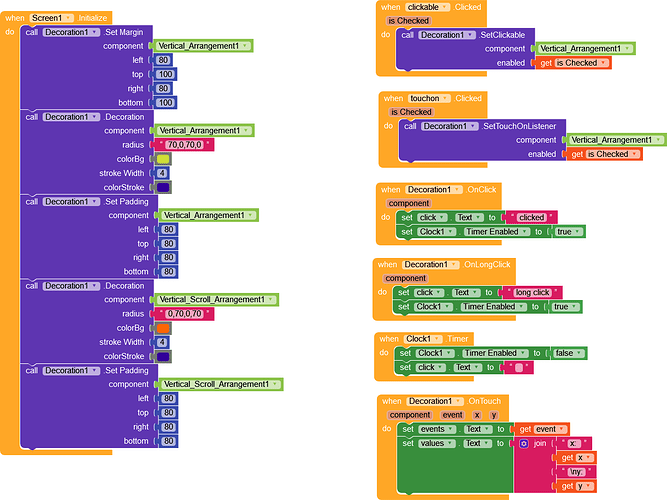Open the Decoration1 dropdown in OnLongClick event header

coord(430,265)
